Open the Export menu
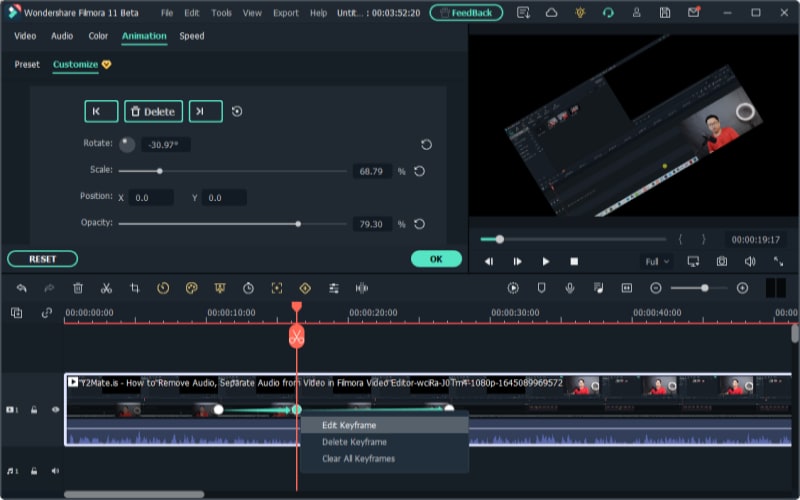The image size is (800, 500). (x=286, y=13)
